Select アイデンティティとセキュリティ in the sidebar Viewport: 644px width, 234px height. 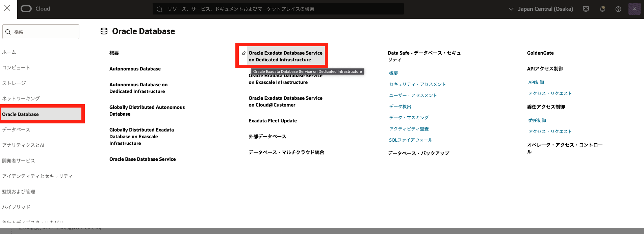(x=37, y=176)
